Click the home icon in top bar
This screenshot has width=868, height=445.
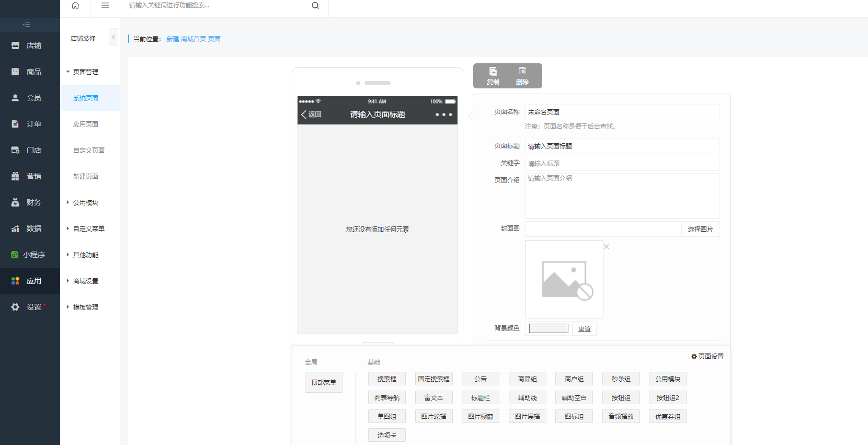click(75, 5)
